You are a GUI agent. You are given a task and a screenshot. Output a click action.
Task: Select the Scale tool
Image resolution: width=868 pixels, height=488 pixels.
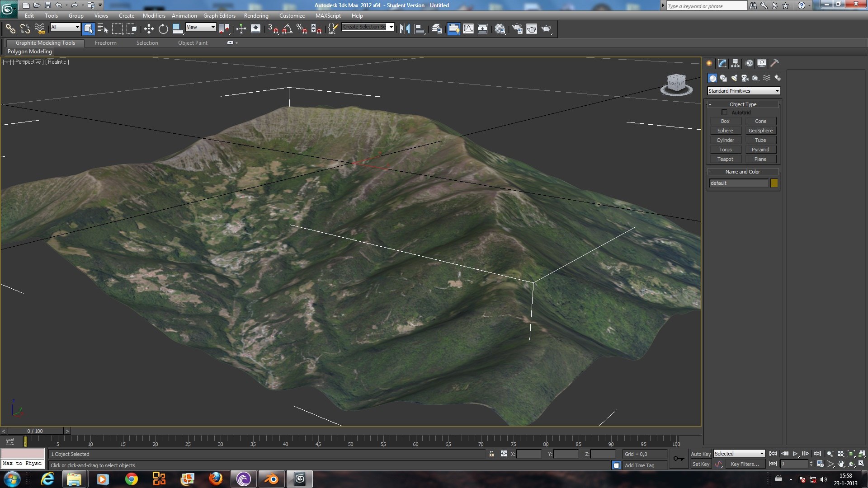pos(178,29)
